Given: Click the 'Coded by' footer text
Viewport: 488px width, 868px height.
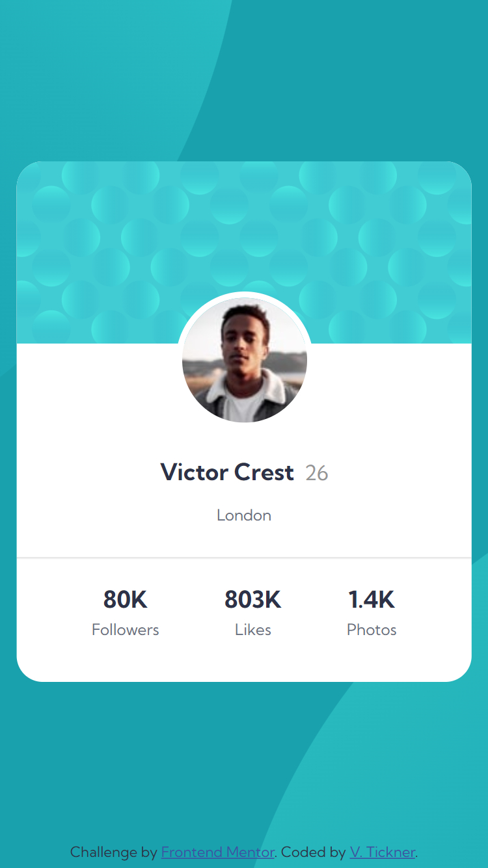Looking at the screenshot, I should tap(314, 852).
